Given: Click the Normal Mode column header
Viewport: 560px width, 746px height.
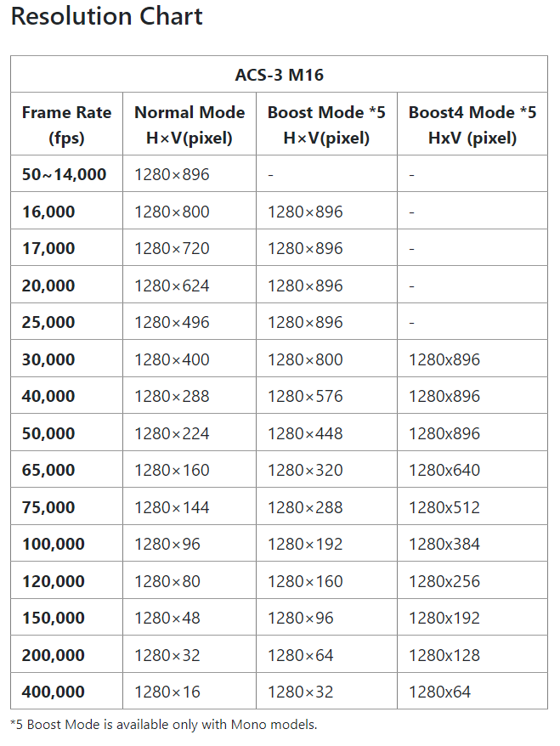Looking at the screenshot, I should (x=189, y=124).
